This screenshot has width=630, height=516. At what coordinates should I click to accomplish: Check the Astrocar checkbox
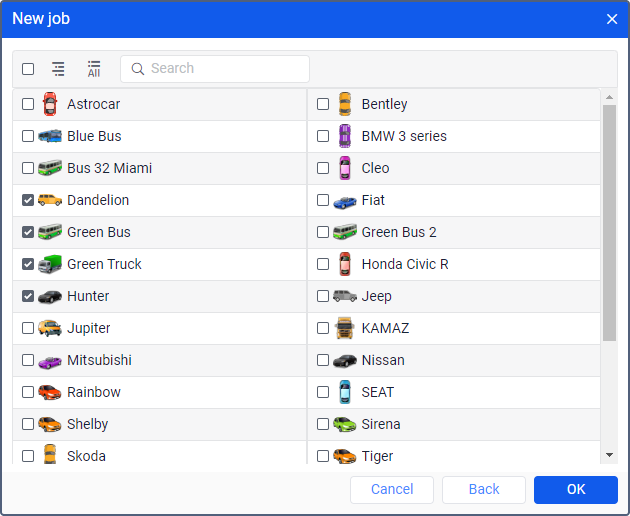pyautogui.click(x=28, y=104)
